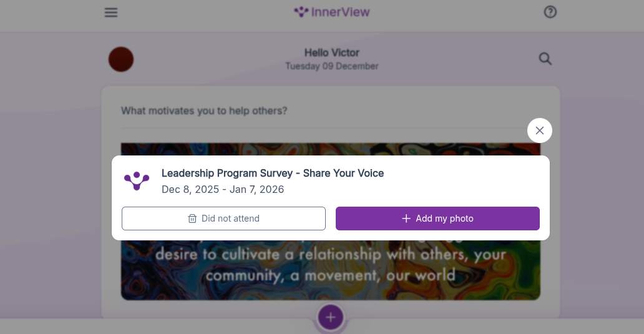
Task: Click the Tuesday 09 December date
Action: click(332, 66)
